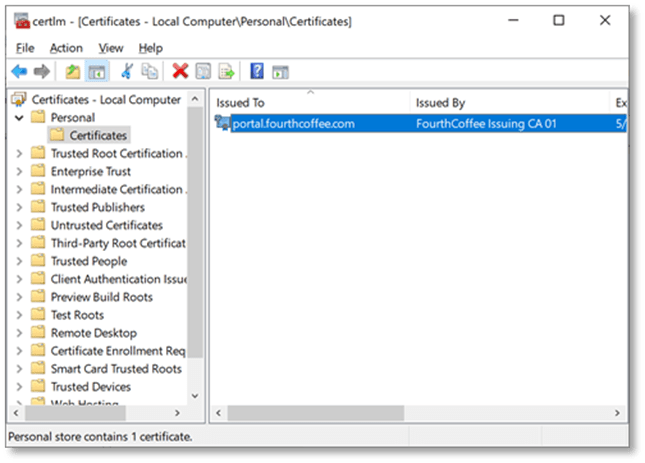Select portal.fourthcoffee.com certificate row
645x463 pixels.
pos(292,124)
